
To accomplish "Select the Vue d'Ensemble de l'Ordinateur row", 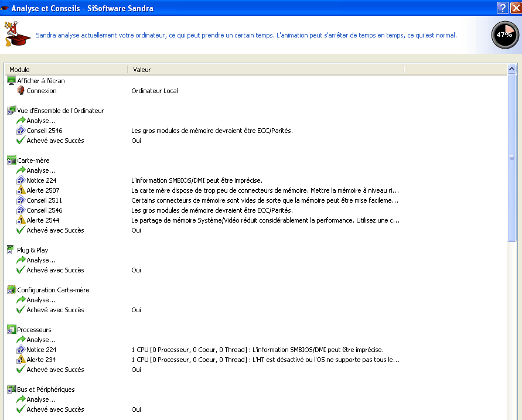I will pyautogui.click(x=60, y=111).
